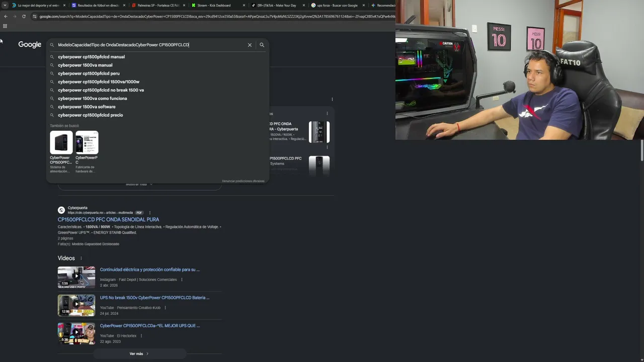Open options menu on Cyberpuerta side card
644x362 pixels.
click(327, 114)
